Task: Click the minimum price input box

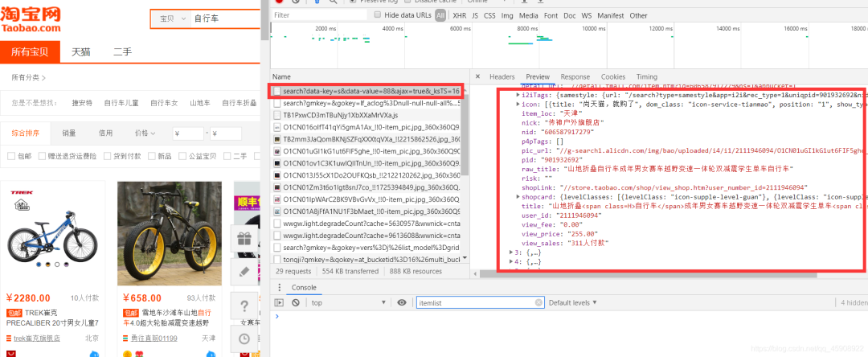Action: click(189, 133)
